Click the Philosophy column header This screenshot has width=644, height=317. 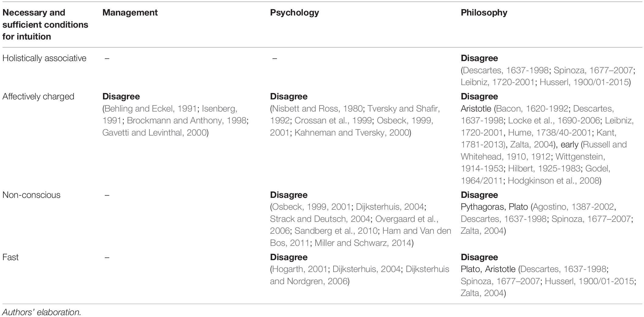tap(484, 12)
